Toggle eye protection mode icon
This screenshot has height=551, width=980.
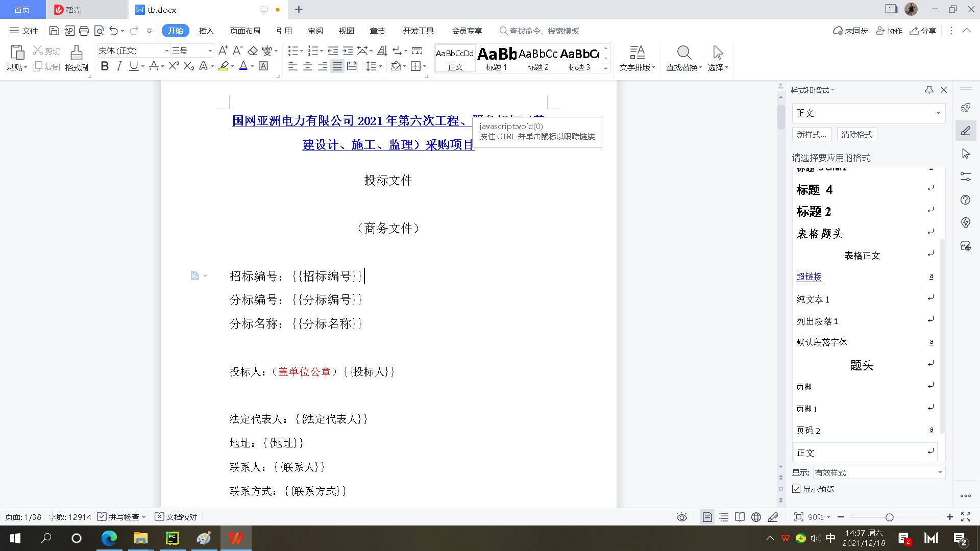(681, 517)
